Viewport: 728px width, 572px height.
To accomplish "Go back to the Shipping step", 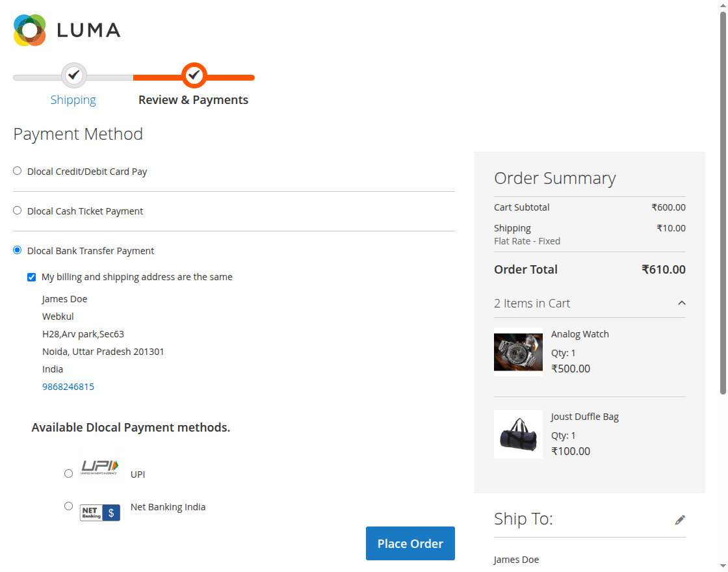I will 73,100.
